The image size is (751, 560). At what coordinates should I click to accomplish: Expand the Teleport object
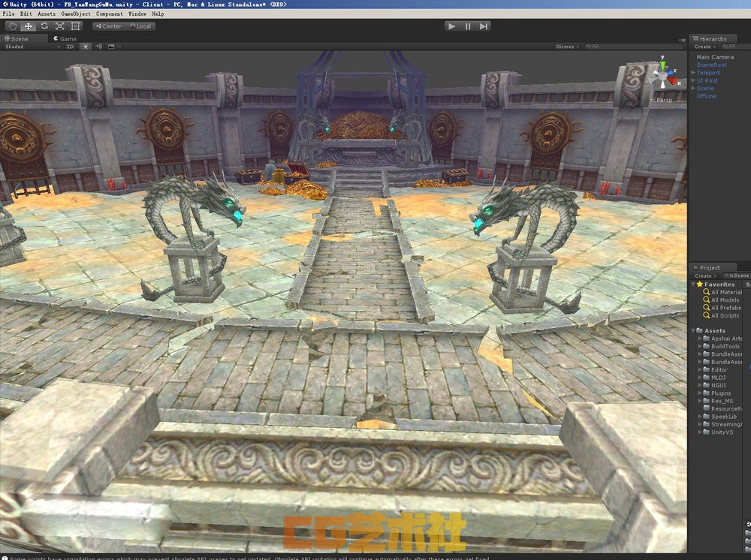pos(693,73)
